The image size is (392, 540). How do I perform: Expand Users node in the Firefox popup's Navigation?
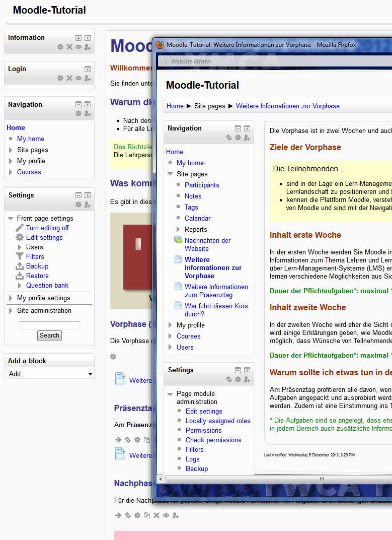point(170,347)
